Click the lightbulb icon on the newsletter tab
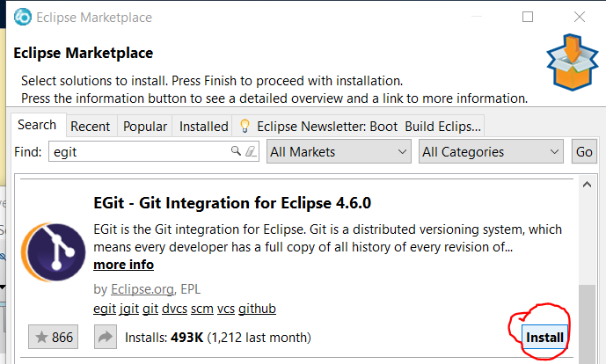This screenshot has height=364, width=606. click(x=245, y=126)
